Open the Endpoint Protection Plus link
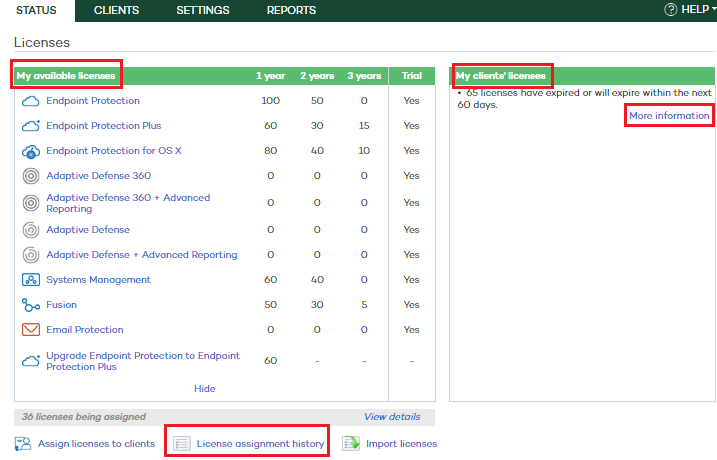Screen dimensions: 717x460 [104, 126]
